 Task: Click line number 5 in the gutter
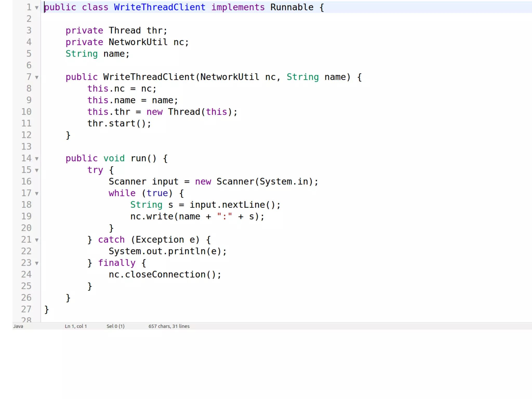click(x=29, y=54)
